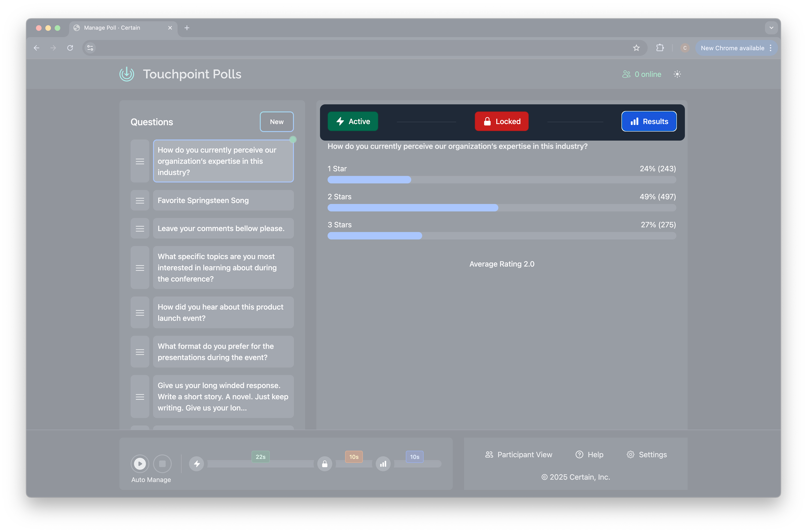Click drag handle beside Favorite Springsteen Song

tap(140, 200)
